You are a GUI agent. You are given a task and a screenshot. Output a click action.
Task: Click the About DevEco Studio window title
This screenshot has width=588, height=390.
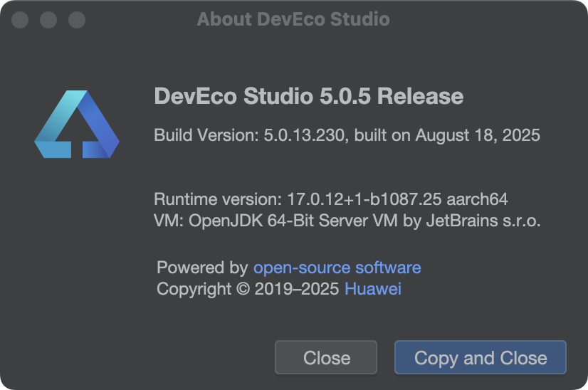(x=293, y=19)
